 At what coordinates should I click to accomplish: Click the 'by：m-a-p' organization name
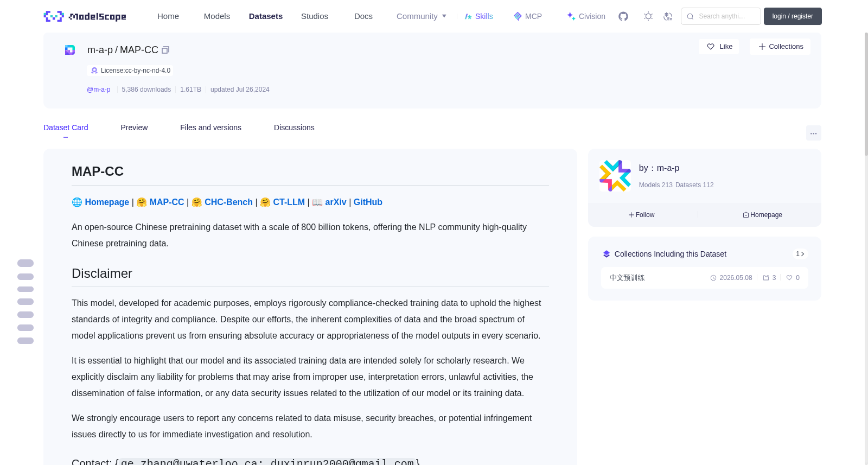(659, 168)
